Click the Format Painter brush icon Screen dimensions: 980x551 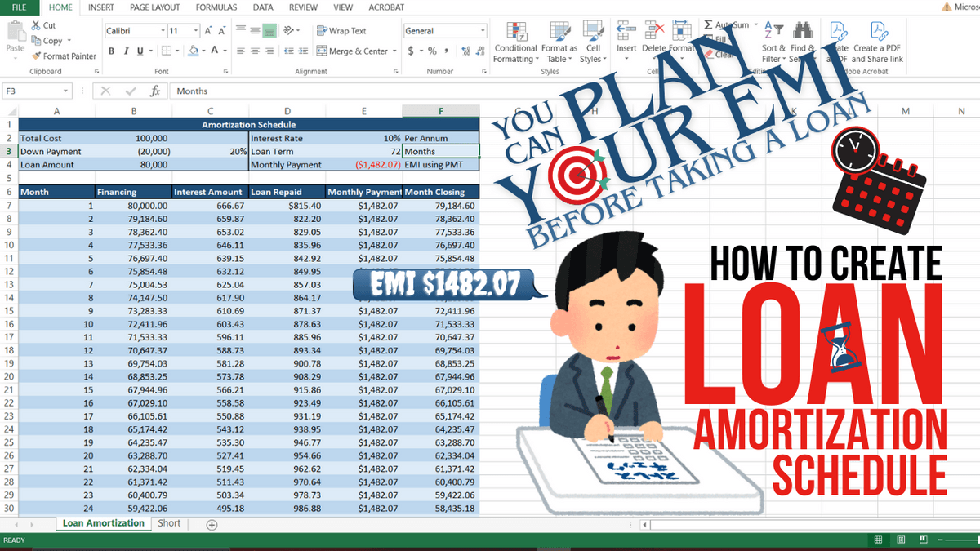36,56
